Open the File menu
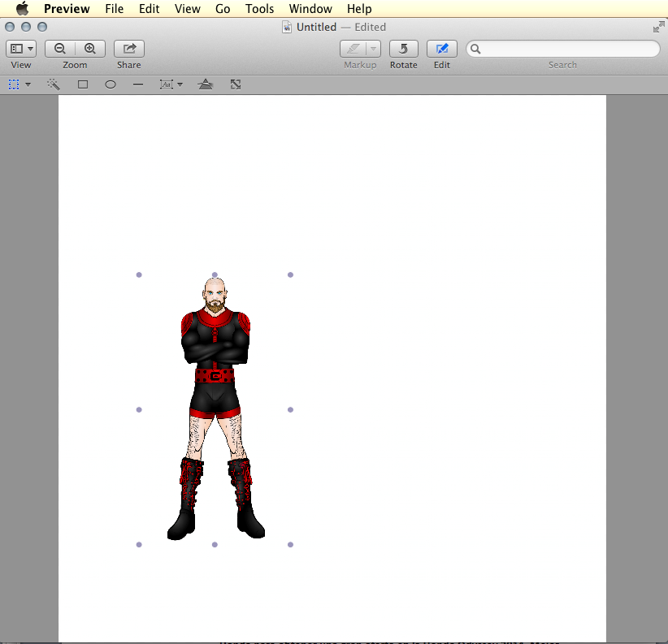Screen dimensions: 668x644 coord(114,9)
